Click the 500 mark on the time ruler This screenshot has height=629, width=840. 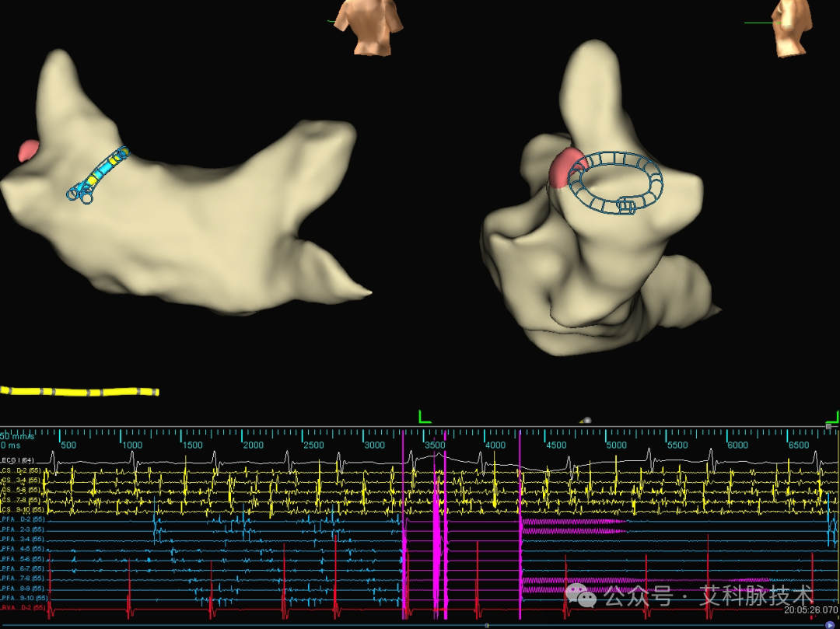[68, 445]
